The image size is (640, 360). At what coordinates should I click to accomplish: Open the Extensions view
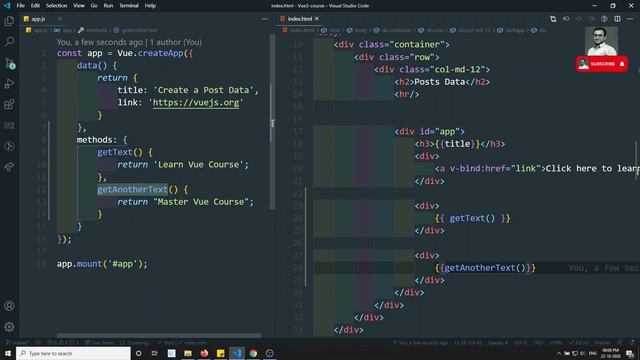pyautogui.click(x=9, y=104)
